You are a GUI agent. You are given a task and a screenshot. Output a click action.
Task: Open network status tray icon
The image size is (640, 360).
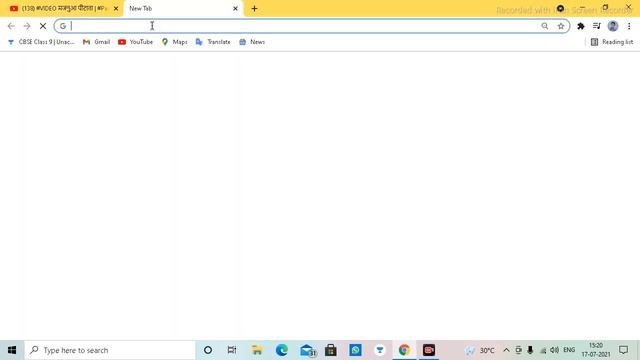click(542, 350)
